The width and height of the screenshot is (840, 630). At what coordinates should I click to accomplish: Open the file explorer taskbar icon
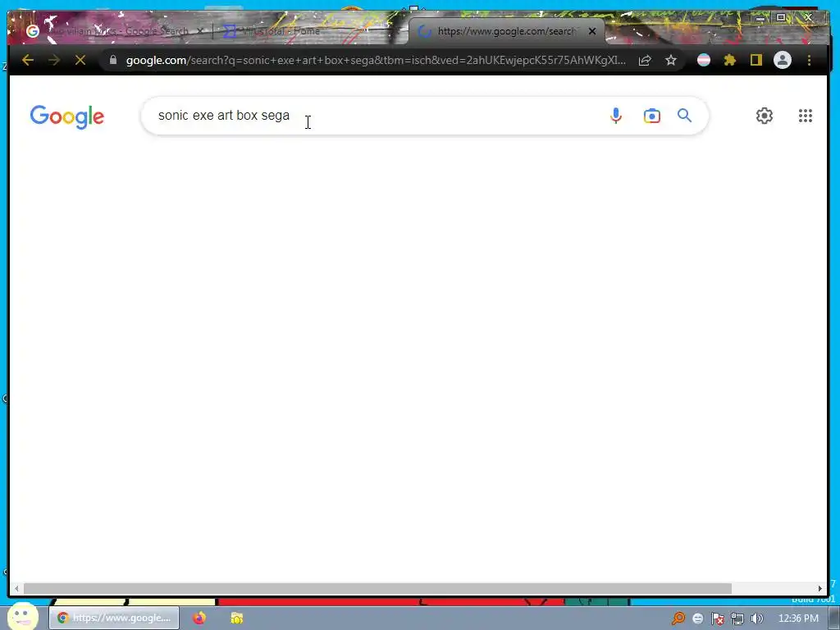(x=237, y=618)
